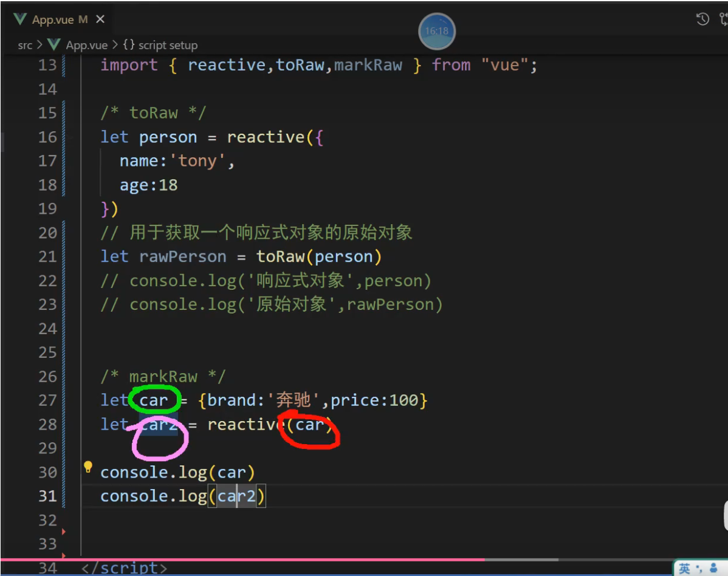The height and width of the screenshot is (576, 728).
Task: Click the input method '英' indicator
Action: (x=684, y=568)
